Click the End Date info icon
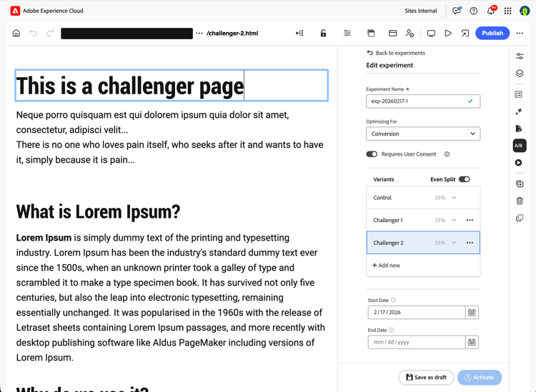This screenshot has width=536, height=392. pyautogui.click(x=392, y=330)
